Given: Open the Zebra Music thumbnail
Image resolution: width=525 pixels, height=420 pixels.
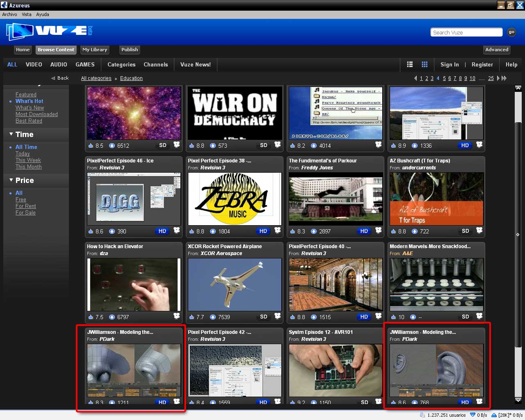Looking at the screenshot, I should click(235, 199).
